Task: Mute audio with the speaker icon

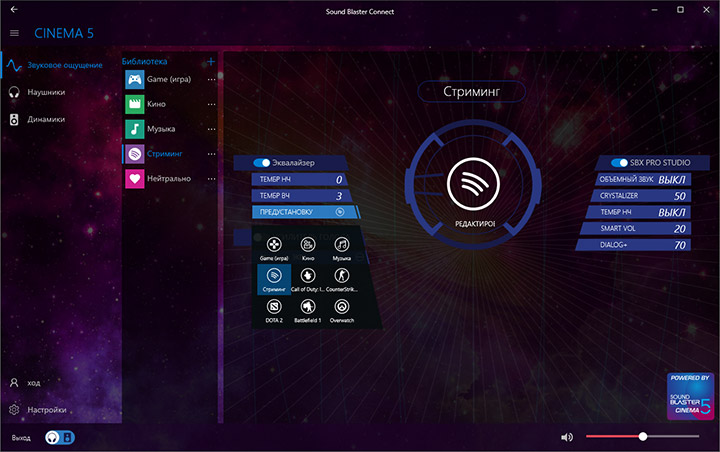Action: pos(567,437)
